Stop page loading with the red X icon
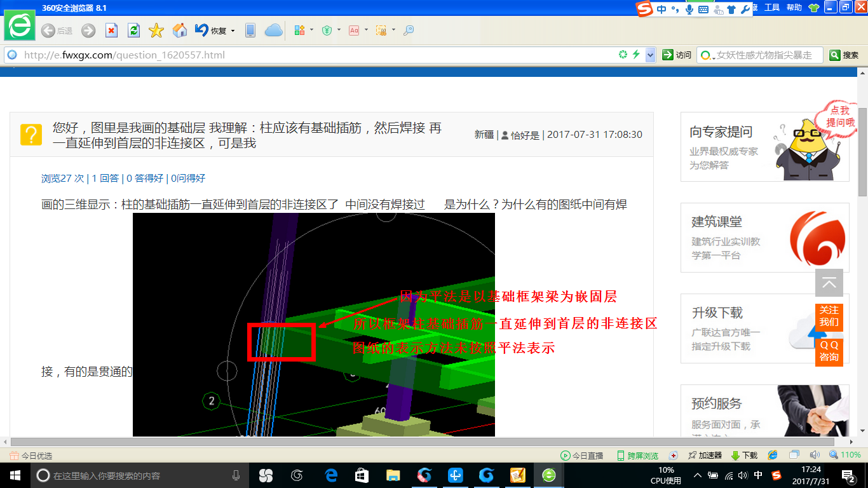Screen dimensions: 868x488 pyautogui.click(x=111, y=30)
